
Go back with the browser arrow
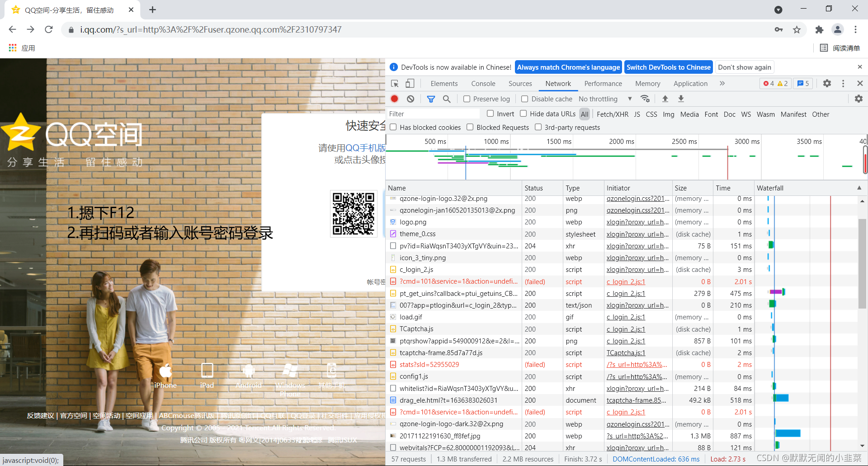click(x=12, y=29)
